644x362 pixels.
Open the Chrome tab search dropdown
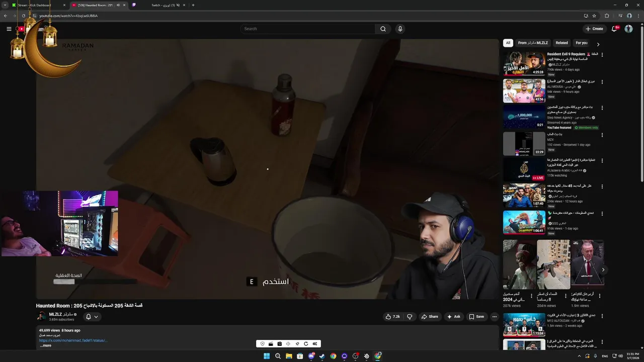pyautogui.click(x=6, y=5)
